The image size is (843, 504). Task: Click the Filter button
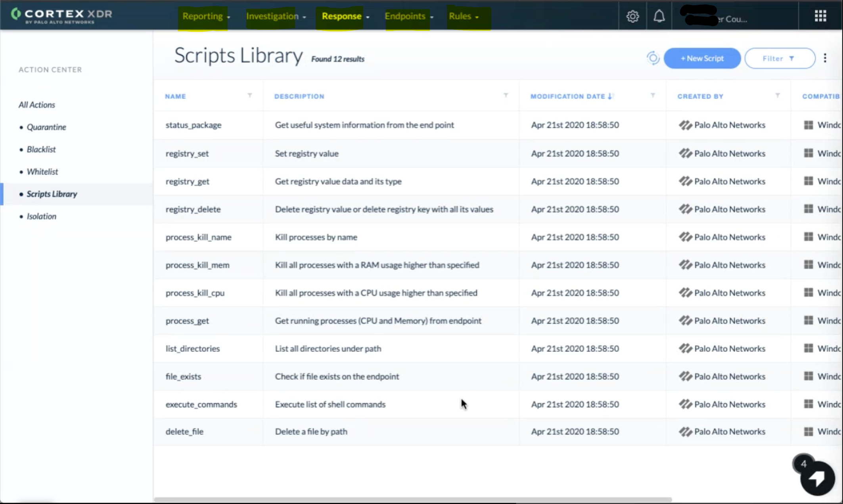(780, 58)
